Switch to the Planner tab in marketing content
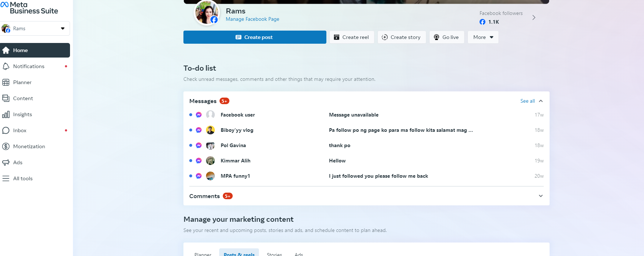Image resolution: width=644 pixels, height=256 pixels. (203, 254)
